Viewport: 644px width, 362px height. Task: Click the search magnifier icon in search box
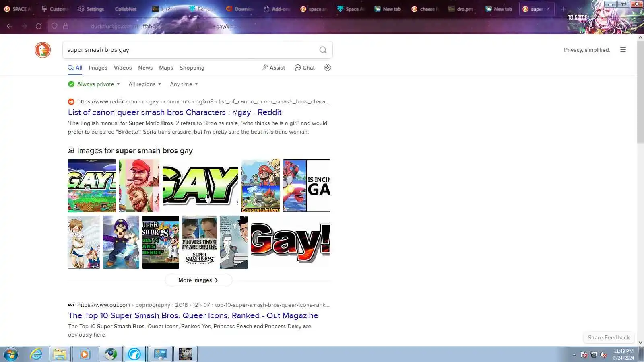coord(323,50)
